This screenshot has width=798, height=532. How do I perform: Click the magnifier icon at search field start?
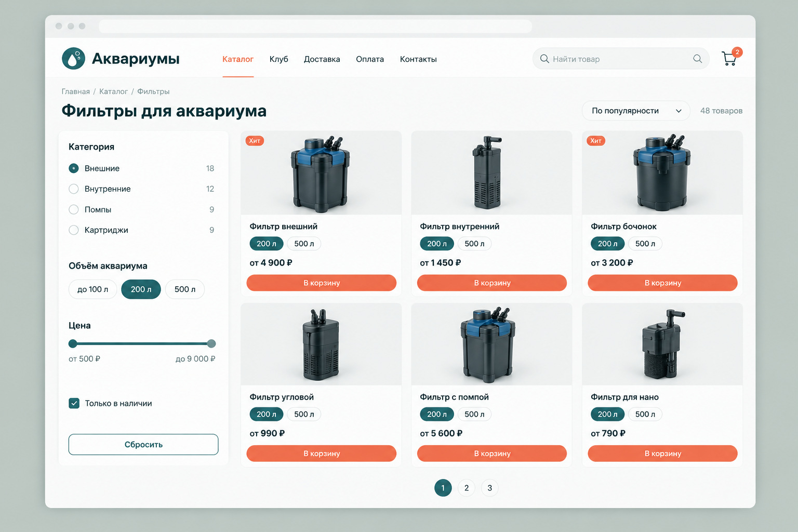(544, 59)
